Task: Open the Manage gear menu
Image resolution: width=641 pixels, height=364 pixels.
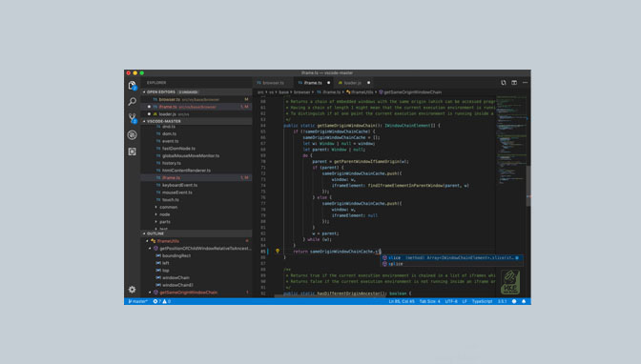Action: (132, 290)
